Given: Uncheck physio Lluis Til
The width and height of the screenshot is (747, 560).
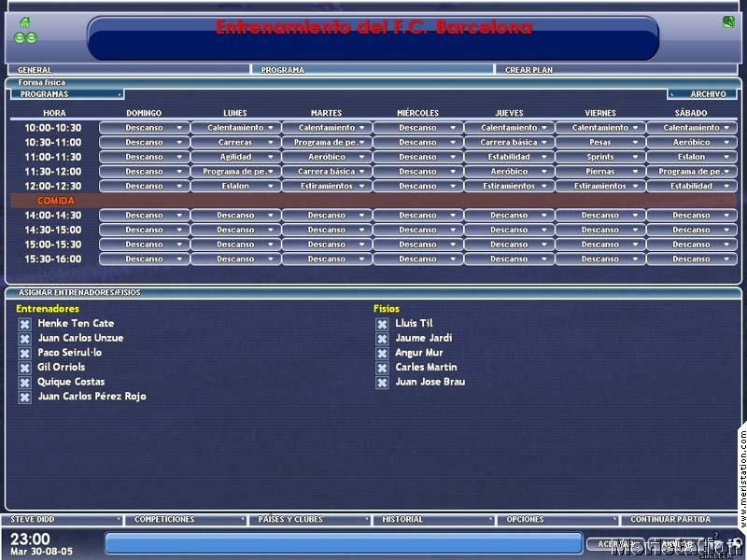Looking at the screenshot, I should [x=382, y=324].
